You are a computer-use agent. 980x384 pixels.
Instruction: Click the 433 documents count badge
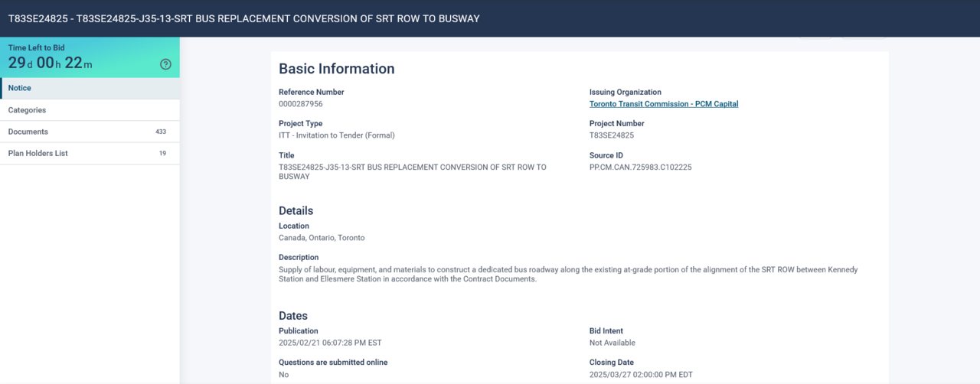pyautogui.click(x=161, y=132)
